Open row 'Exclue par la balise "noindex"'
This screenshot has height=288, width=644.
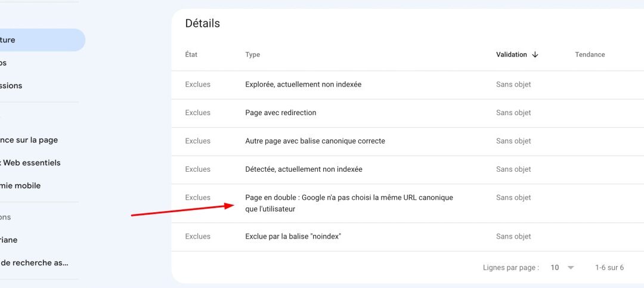coord(408,237)
